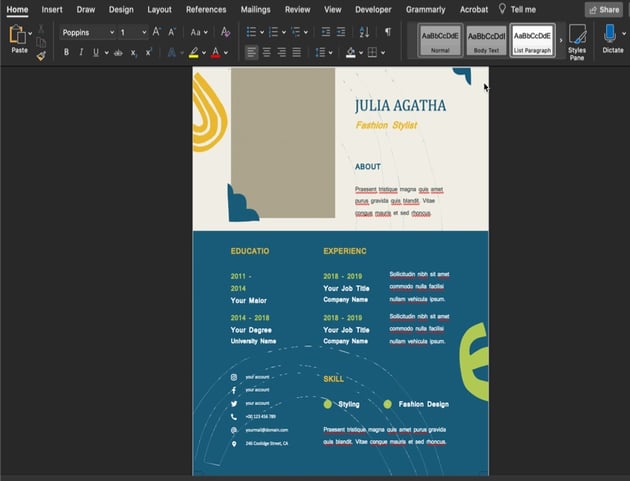Justify paragraph text
Viewport: 630px width, 481px height.
pos(297,52)
